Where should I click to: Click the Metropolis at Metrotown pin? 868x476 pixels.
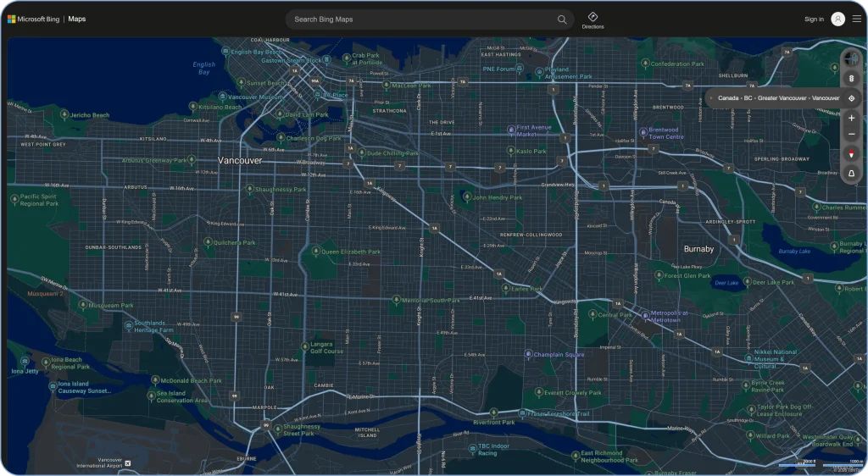pos(645,316)
